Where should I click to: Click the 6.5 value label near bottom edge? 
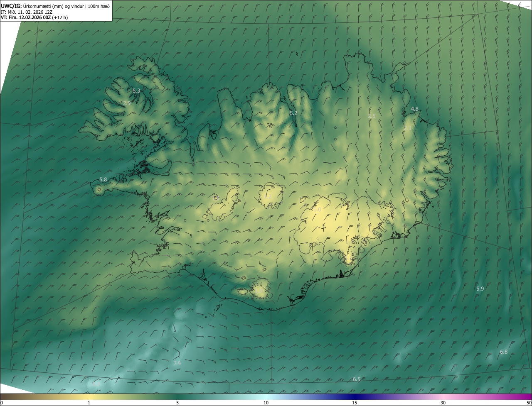coord(357,379)
